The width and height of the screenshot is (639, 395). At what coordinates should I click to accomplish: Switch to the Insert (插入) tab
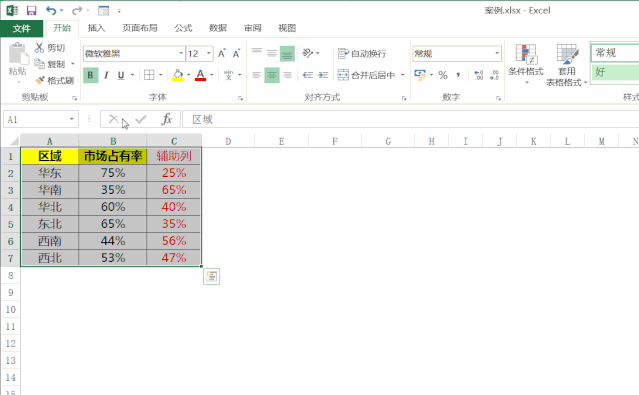click(x=97, y=28)
